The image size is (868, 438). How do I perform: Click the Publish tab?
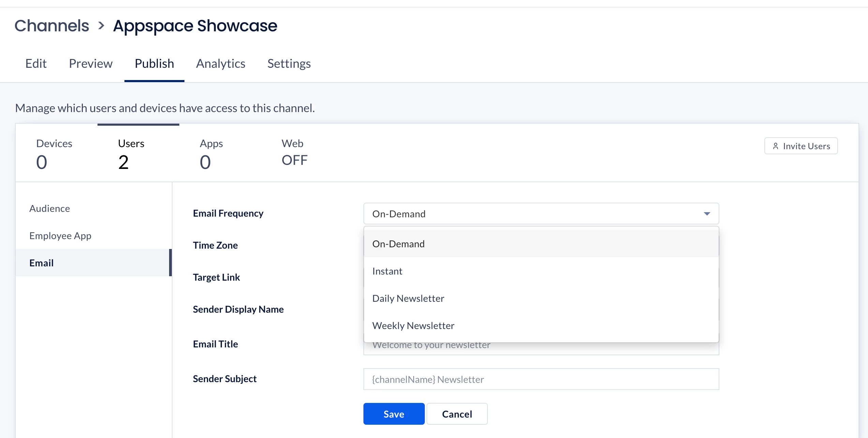(x=154, y=64)
